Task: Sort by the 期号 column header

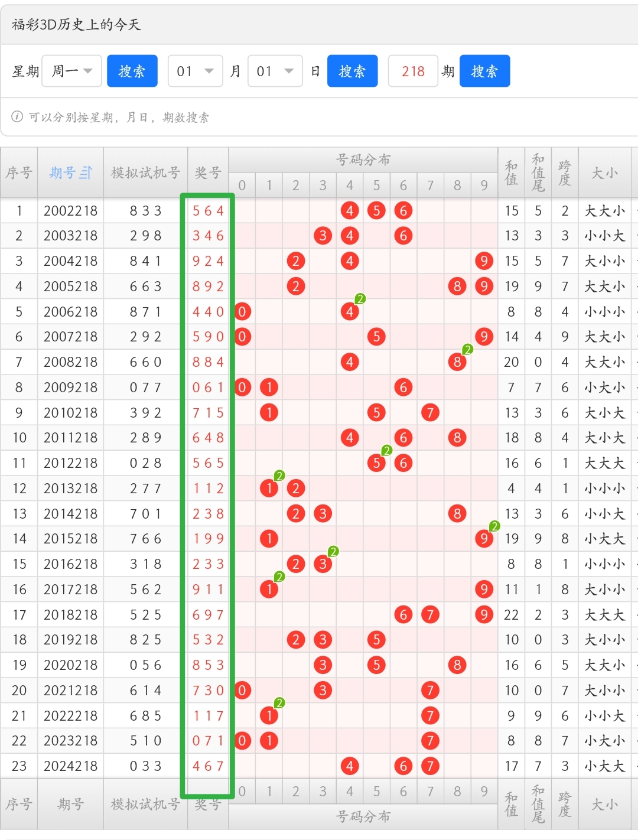Action: click(x=70, y=172)
